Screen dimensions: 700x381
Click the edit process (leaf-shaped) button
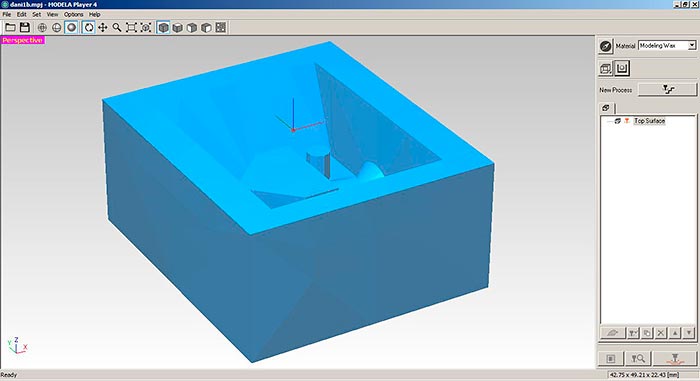(612, 333)
